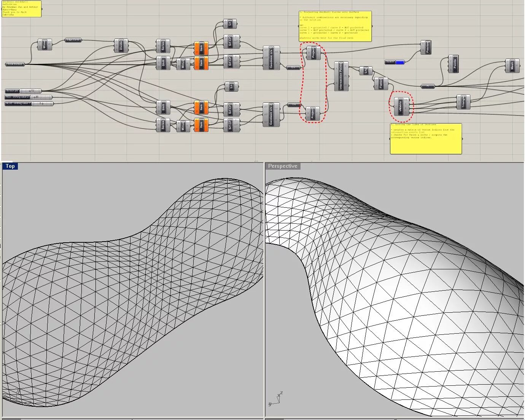Click the RED slider showing 30
The height and width of the screenshot is (420, 525).
(x=29, y=97)
